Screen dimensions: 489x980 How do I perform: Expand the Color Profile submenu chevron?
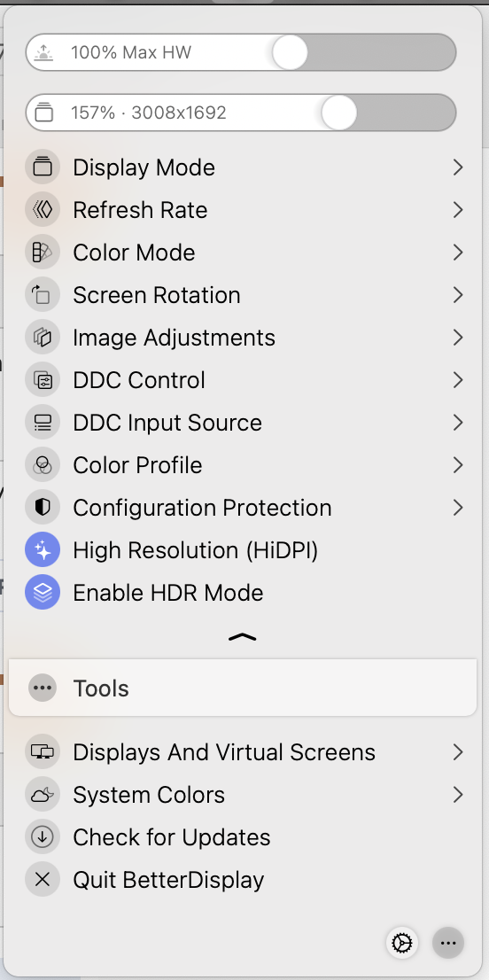tap(458, 465)
